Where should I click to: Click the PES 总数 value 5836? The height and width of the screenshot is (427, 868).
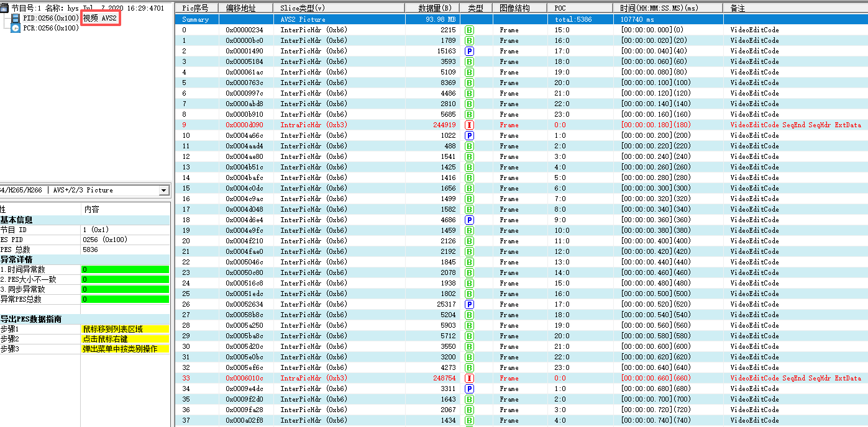[x=90, y=249]
